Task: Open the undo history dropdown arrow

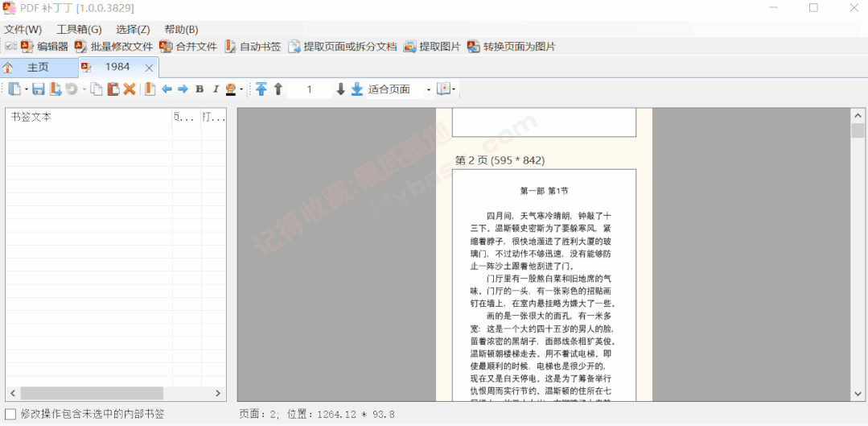Action: click(x=84, y=89)
